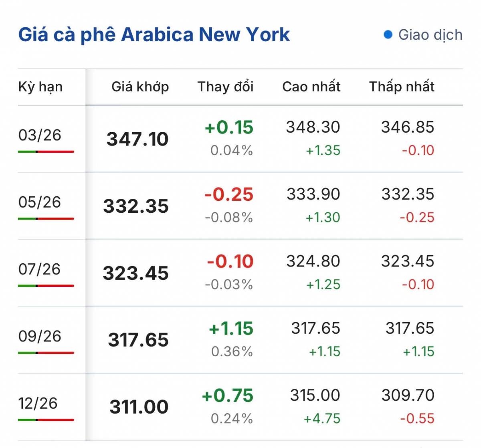Click the 347.10 matched price
The image size is (481, 448).
point(137,139)
